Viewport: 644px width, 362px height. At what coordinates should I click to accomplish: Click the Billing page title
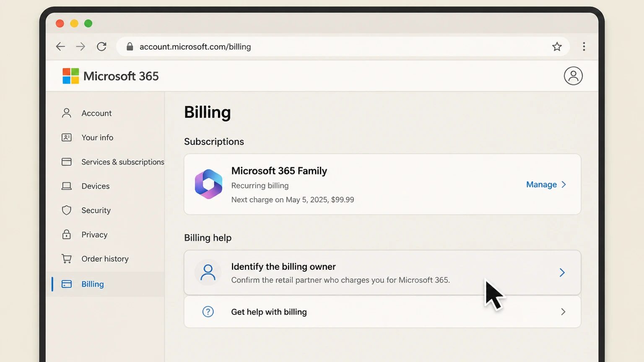(x=208, y=112)
